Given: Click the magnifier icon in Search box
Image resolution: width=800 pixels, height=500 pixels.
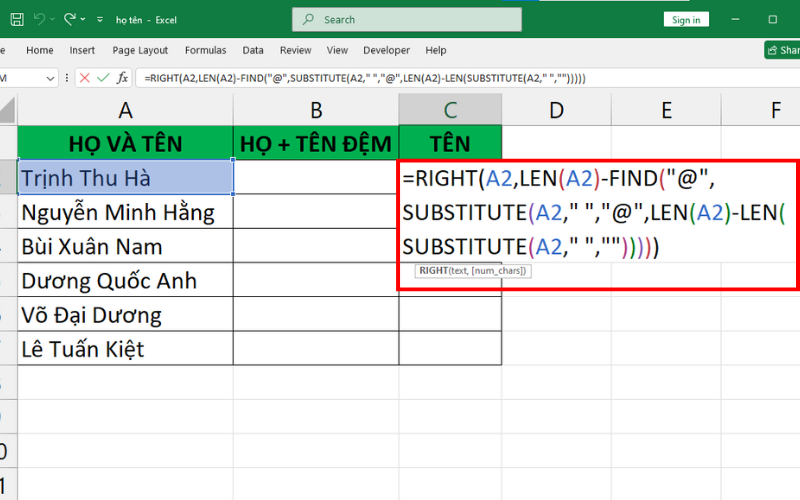Looking at the screenshot, I should pos(308,19).
